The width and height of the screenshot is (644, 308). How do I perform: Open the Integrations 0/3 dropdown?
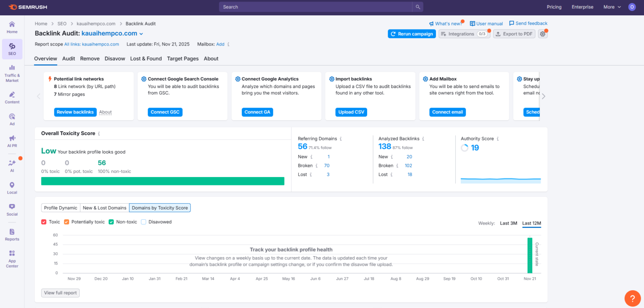click(x=464, y=34)
